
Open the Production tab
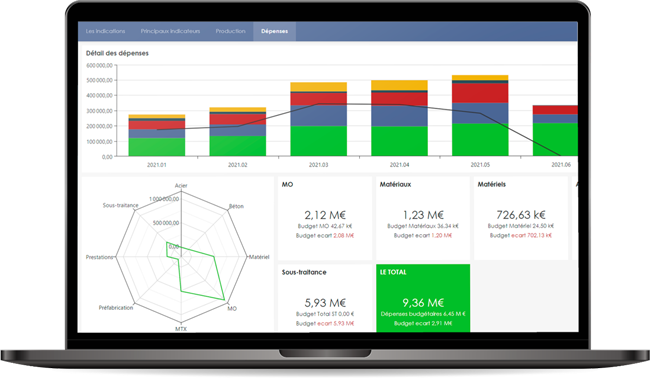pyautogui.click(x=230, y=31)
